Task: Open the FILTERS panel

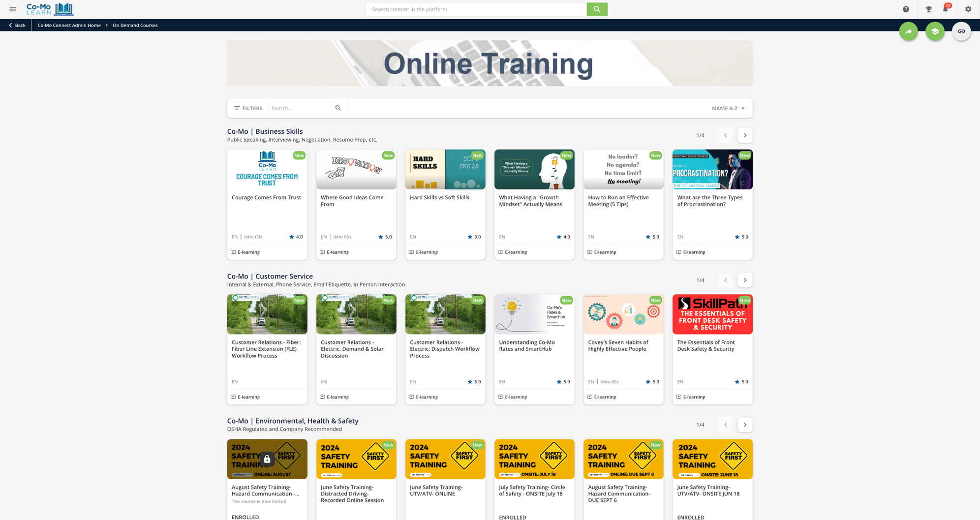Action: point(248,108)
